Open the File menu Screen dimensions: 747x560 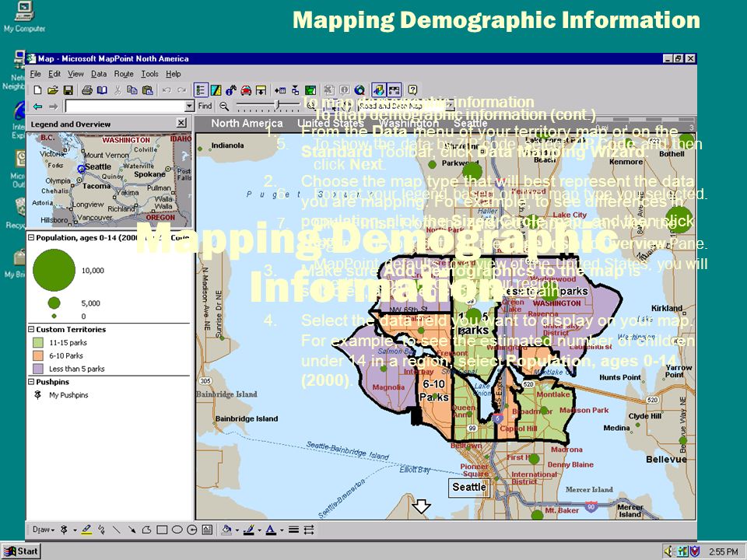[x=35, y=74]
